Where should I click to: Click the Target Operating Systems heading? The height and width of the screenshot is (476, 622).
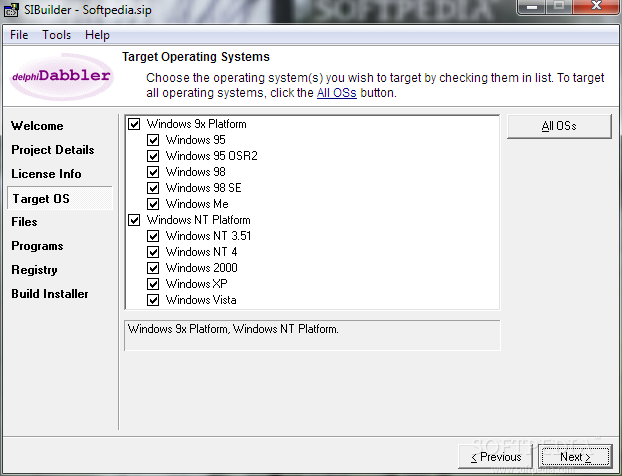pos(196,57)
